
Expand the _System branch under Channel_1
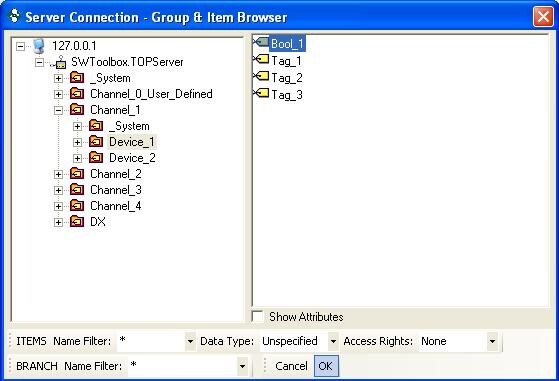tap(77, 127)
